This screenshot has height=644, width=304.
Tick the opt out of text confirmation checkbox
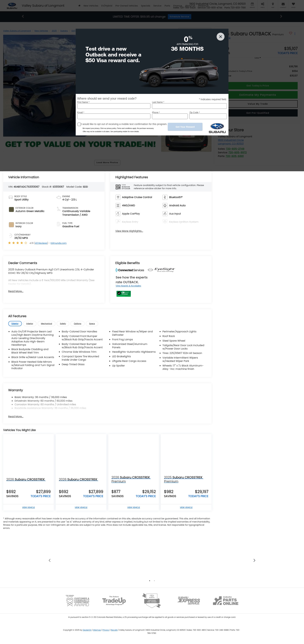79,124
